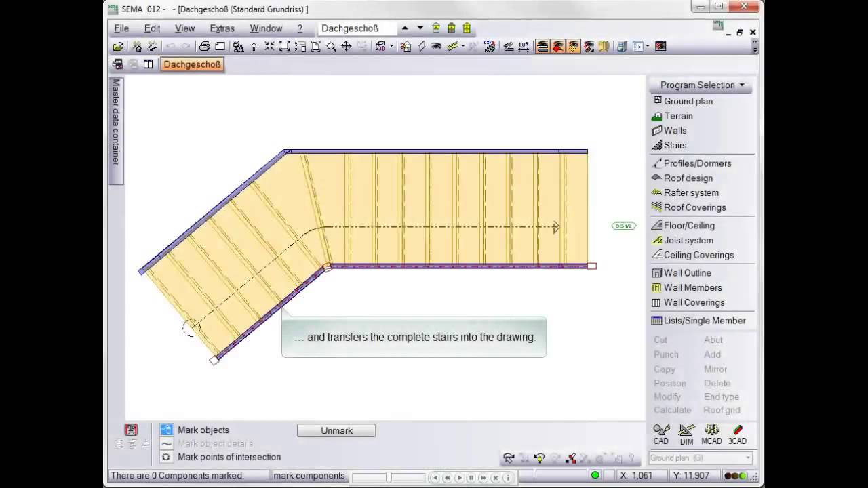Viewport: 868px width, 488px height.
Task: Toggle the first highlighted layer display icon
Action: [x=542, y=47]
